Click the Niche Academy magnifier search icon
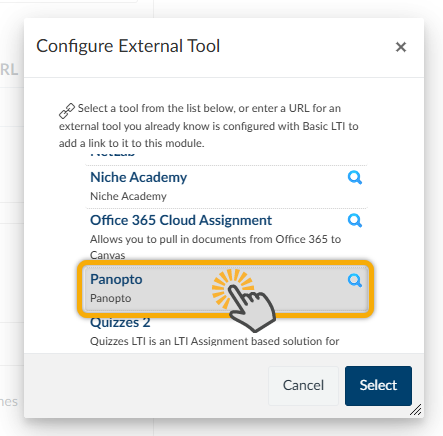The image size is (443, 436). [355, 178]
